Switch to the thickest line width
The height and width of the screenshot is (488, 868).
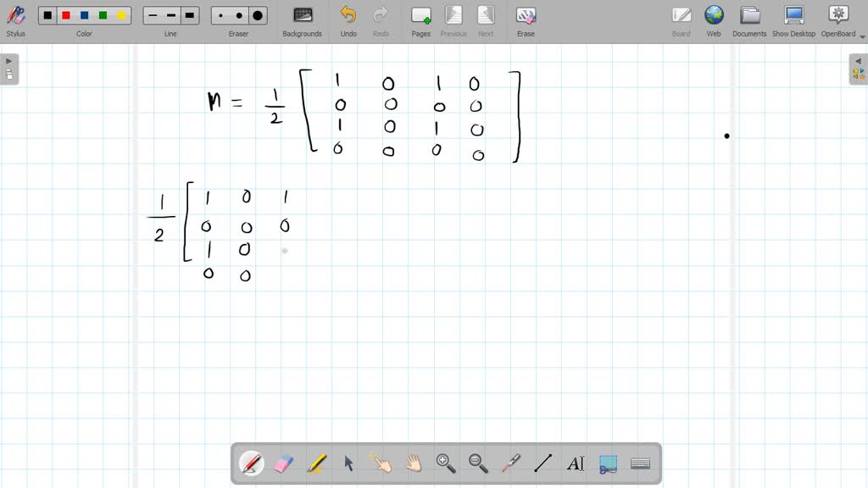[189, 14]
